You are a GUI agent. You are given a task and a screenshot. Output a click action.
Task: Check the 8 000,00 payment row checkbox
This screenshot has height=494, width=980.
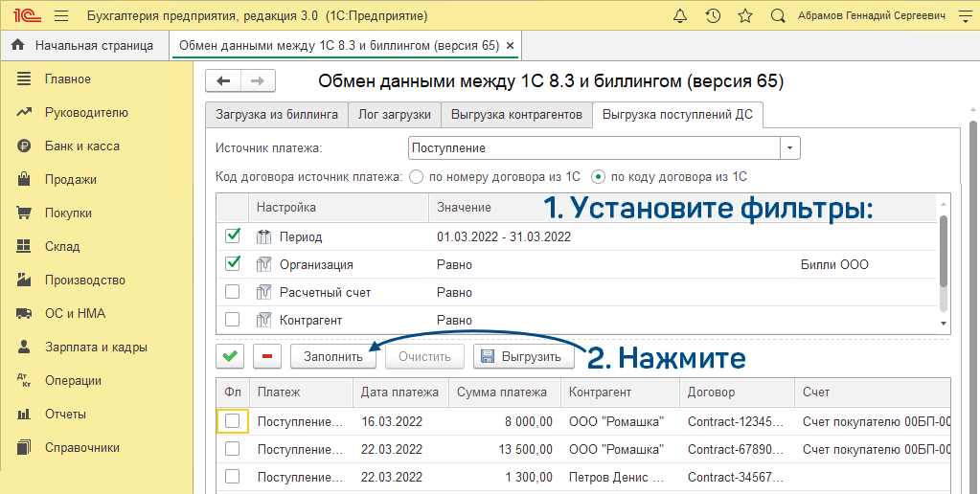click(x=233, y=421)
